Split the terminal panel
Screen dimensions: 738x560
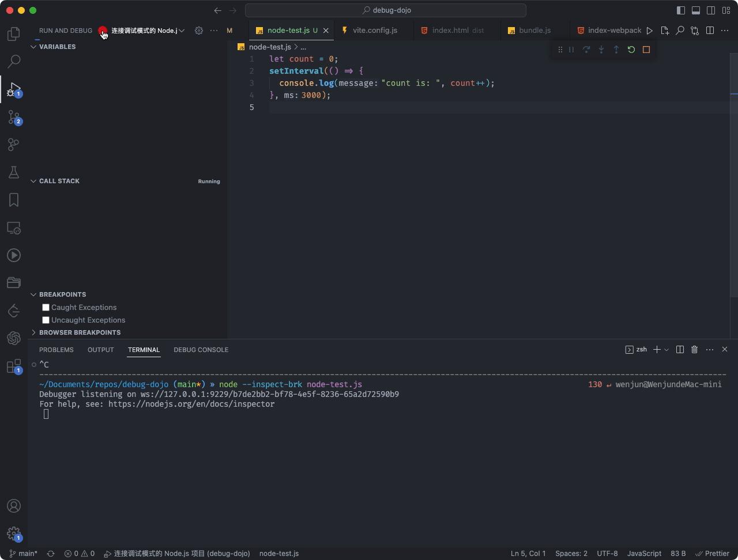click(680, 350)
